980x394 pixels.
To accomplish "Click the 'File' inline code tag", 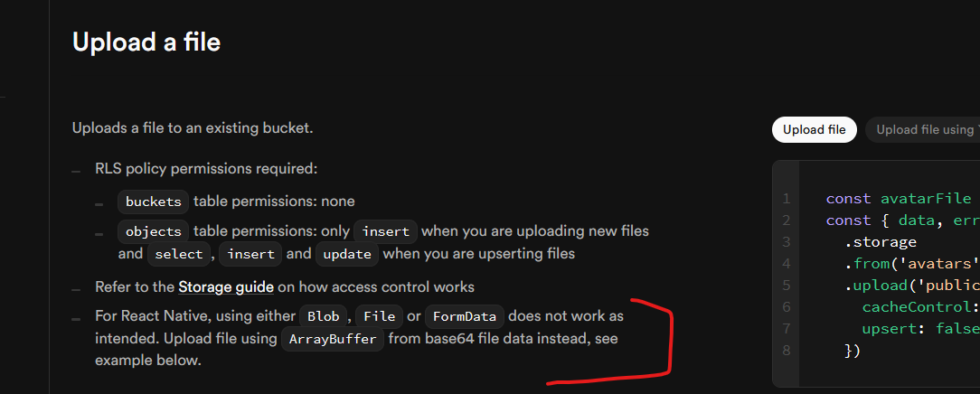I will pyautogui.click(x=380, y=316).
